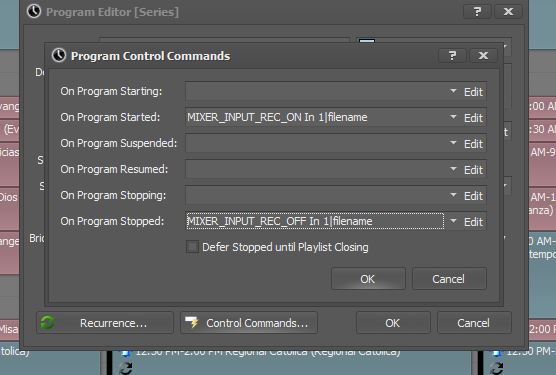This screenshot has height=375, width=556.
Task: Edit the On Program Started command
Action: [473, 118]
